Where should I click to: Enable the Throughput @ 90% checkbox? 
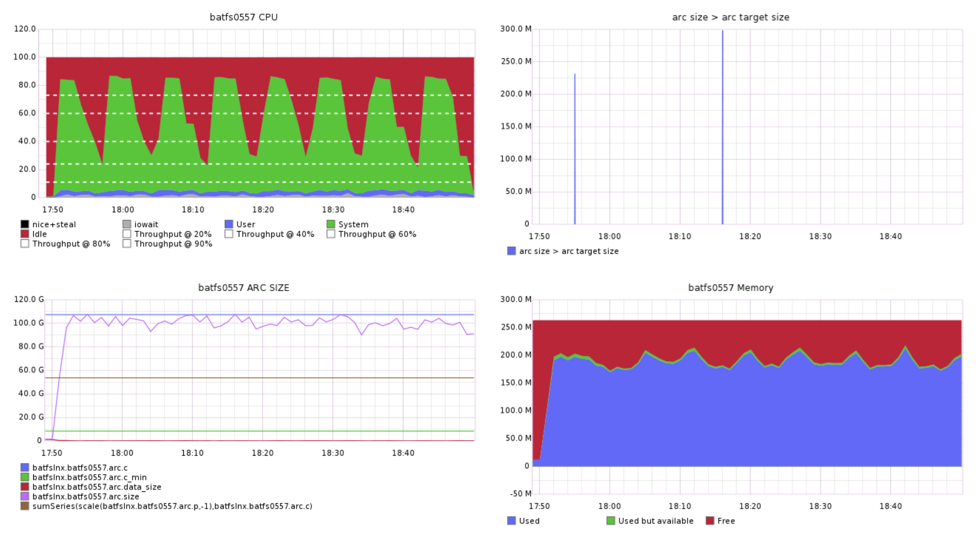click(126, 243)
